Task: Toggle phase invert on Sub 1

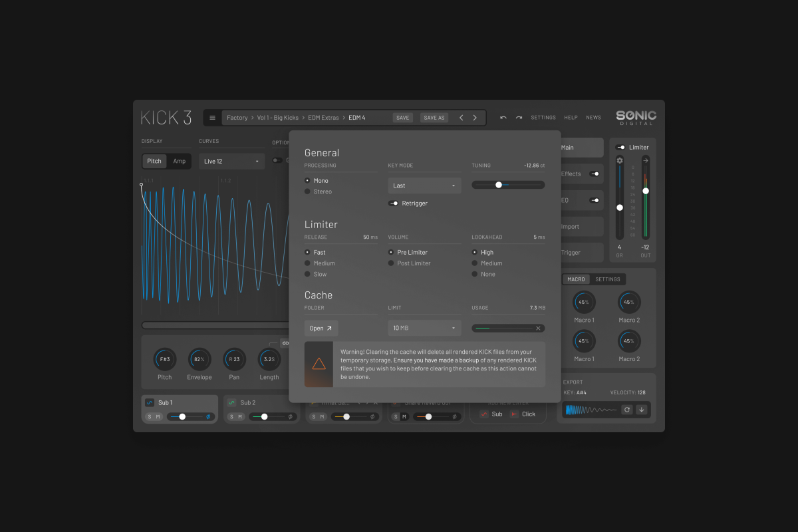Action: pos(208,417)
